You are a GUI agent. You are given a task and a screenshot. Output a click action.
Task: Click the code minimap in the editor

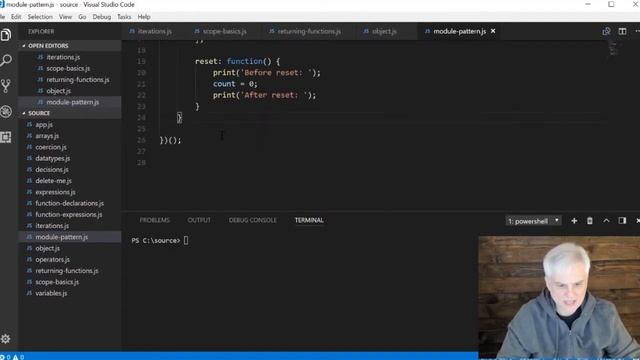click(x=613, y=48)
